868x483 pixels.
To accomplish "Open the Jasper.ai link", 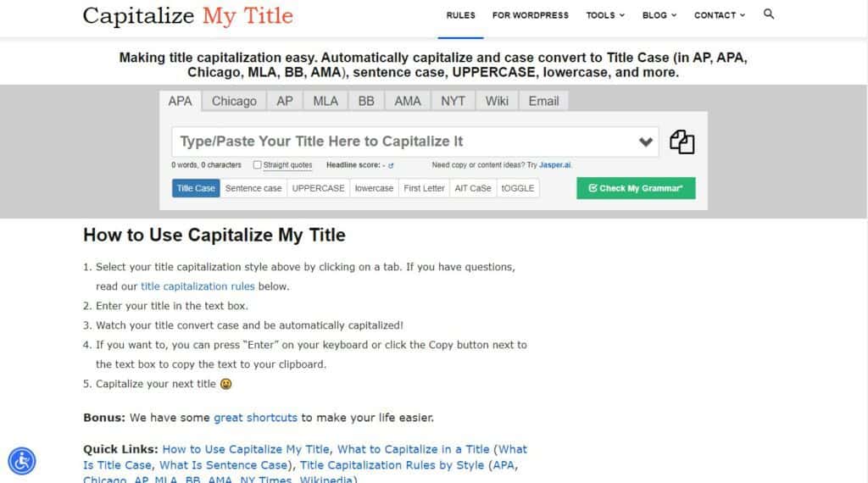I will point(554,165).
